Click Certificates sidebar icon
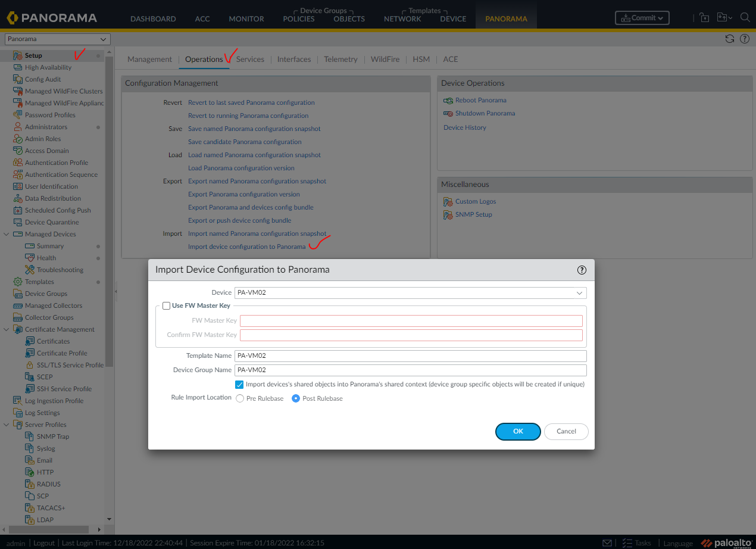This screenshot has height=549, width=756. [x=30, y=341]
